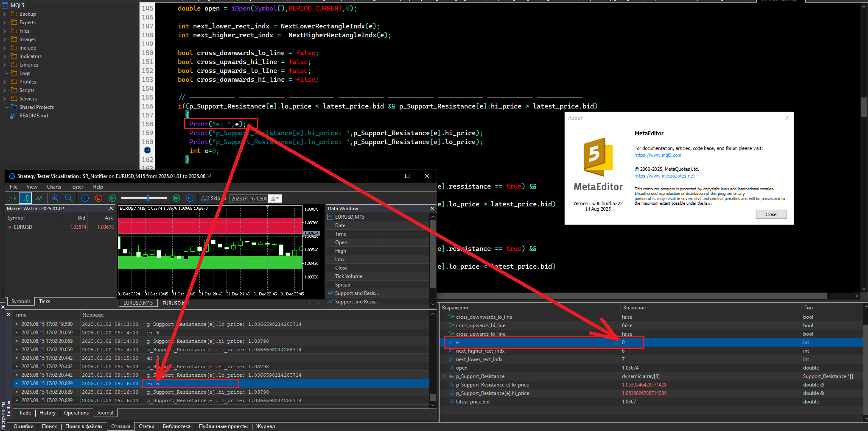868x431 pixels.
Task: Switch to the Journal tab
Action: tap(105, 413)
